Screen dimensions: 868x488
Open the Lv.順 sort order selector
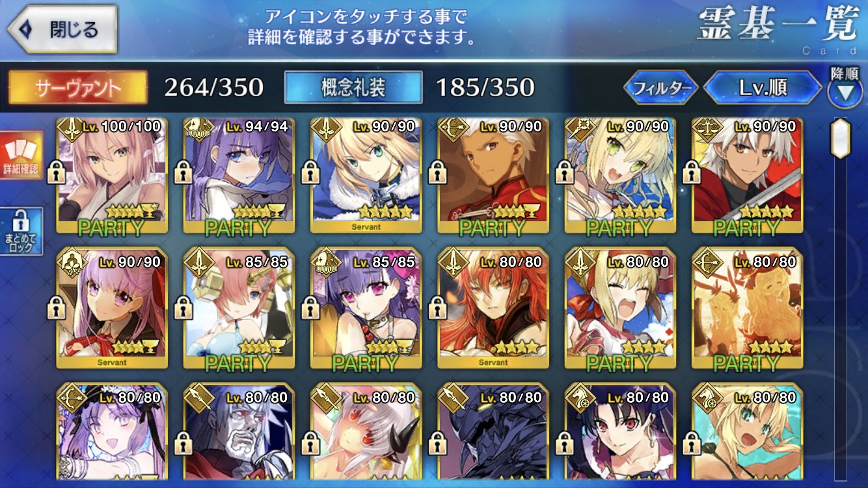point(763,87)
